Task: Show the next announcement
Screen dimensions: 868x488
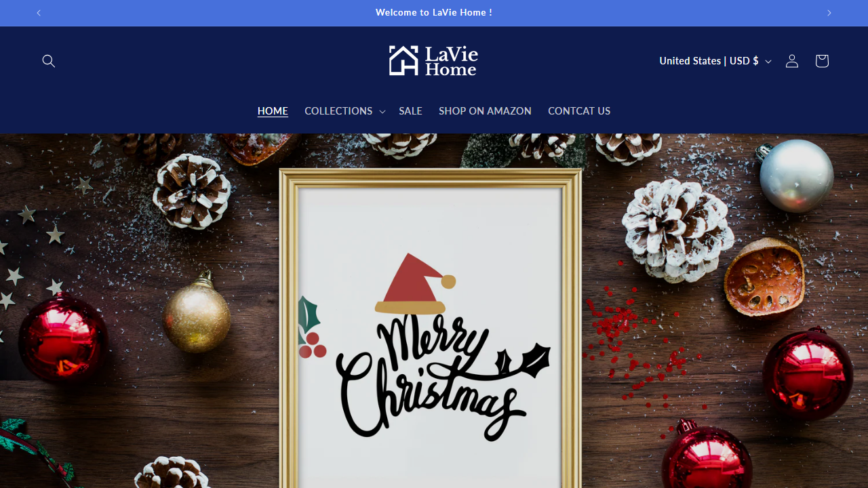Action: (829, 13)
